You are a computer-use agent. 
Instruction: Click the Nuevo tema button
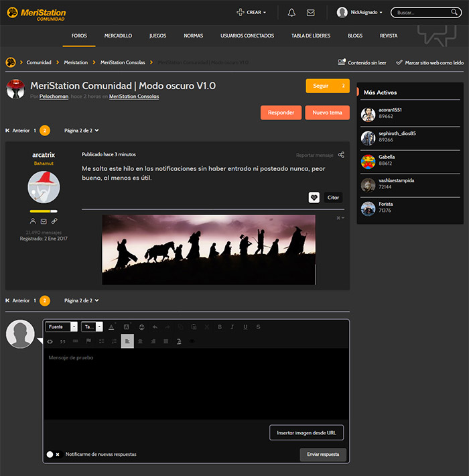click(x=328, y=113)
